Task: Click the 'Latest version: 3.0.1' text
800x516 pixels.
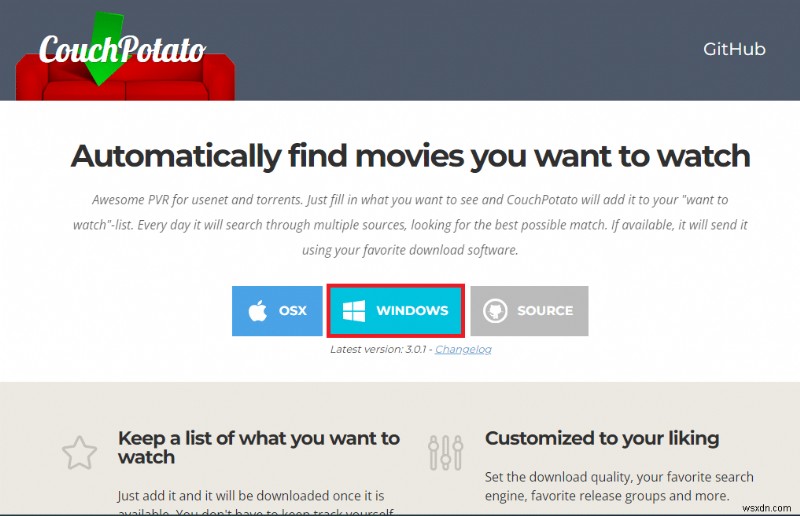Action: pyautogui.click(x=378, y=350)
